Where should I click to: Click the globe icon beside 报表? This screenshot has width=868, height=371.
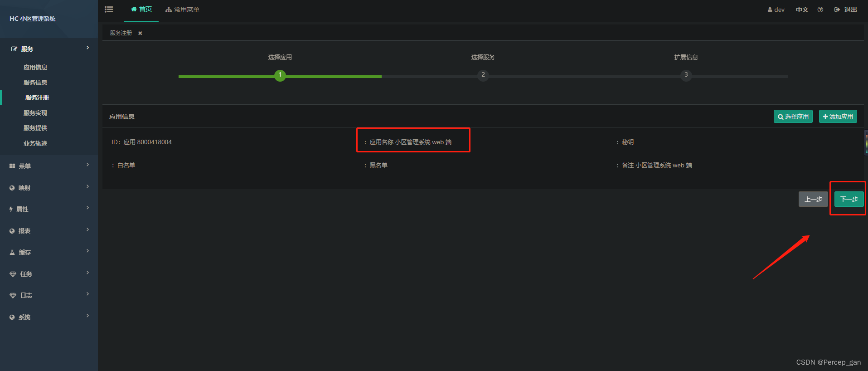pyautogui.click(x=12, y=231)
